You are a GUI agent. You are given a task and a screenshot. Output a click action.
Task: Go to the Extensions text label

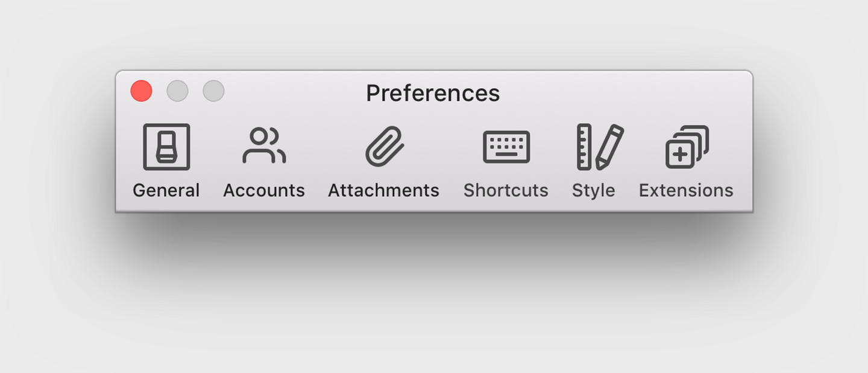(x=686, y=191)
